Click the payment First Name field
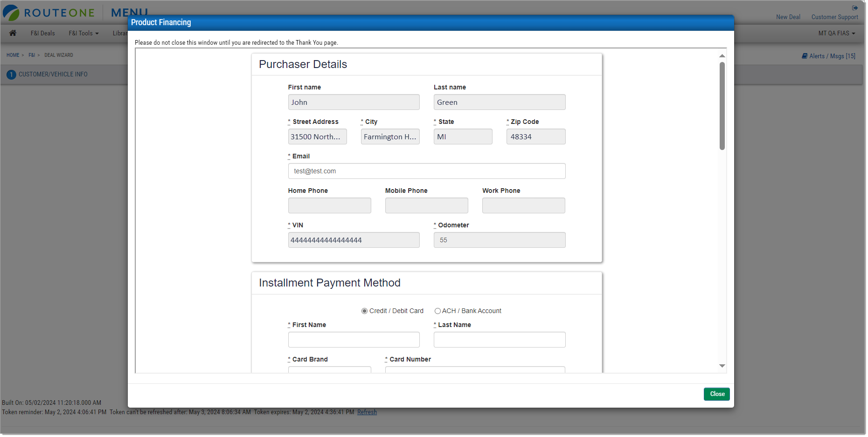The image size is (868, 437). click(x=354, y=340)
